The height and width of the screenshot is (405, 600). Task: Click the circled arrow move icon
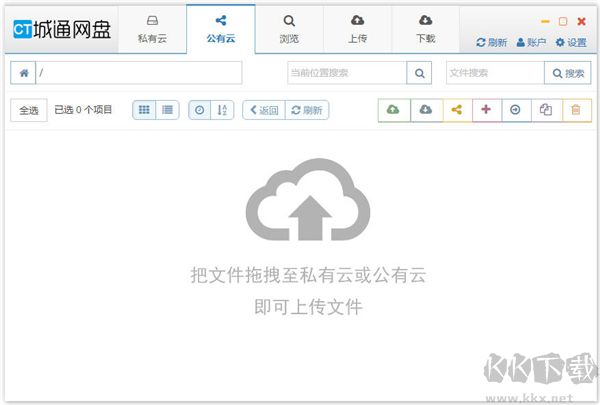point(515,110)
